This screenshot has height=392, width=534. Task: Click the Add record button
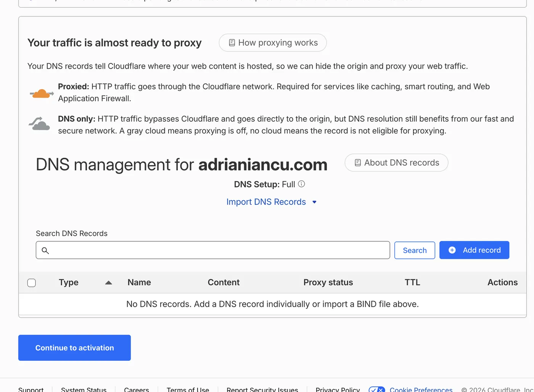coord(474,250)
